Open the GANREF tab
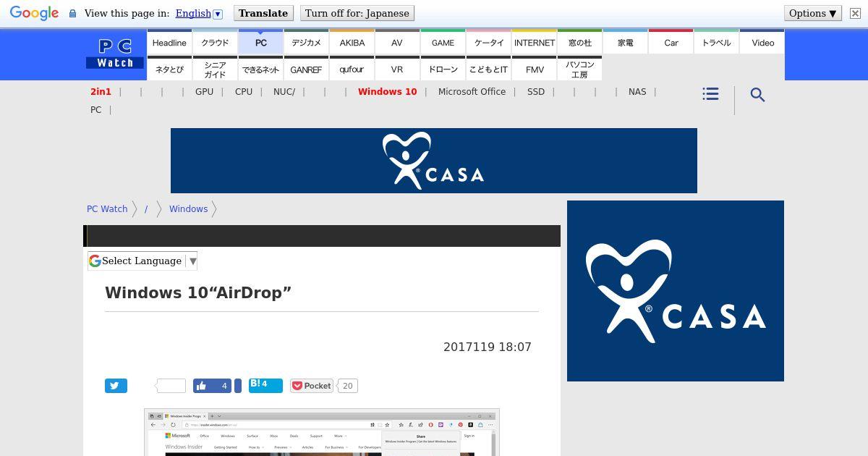The image size is (868, 456). click(306, 69)
